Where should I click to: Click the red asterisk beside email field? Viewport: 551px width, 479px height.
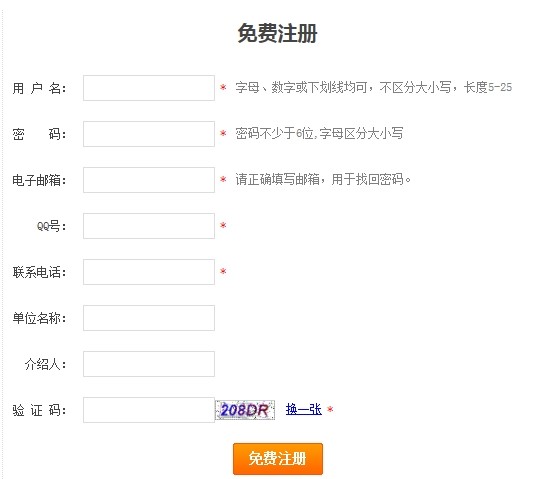coord(223,179)
